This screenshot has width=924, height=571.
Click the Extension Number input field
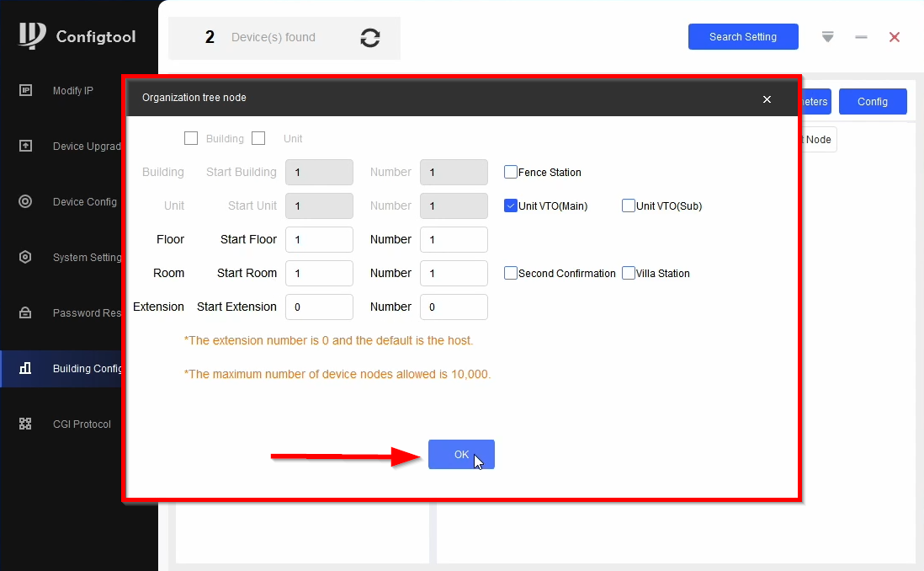[x=454, y=307]
